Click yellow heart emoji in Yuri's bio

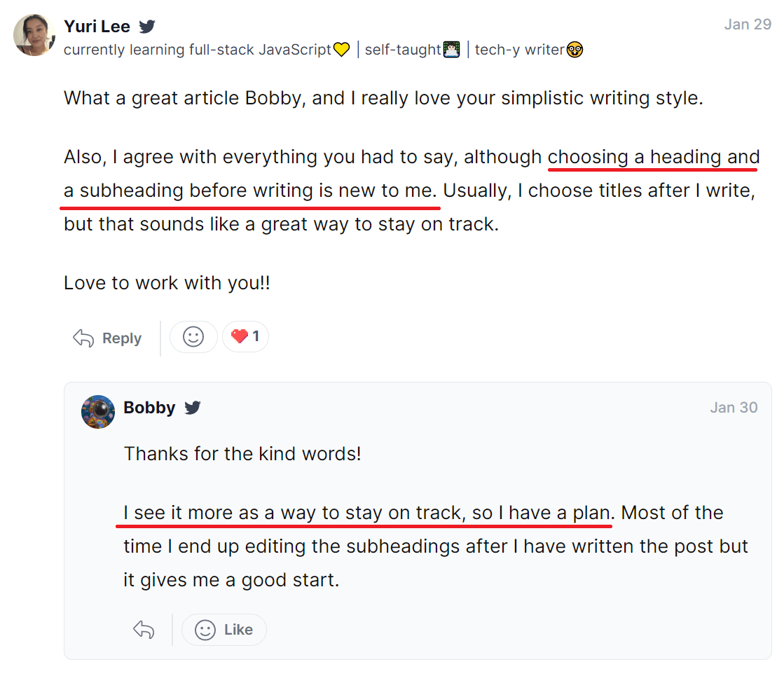[x=341, y=50]
